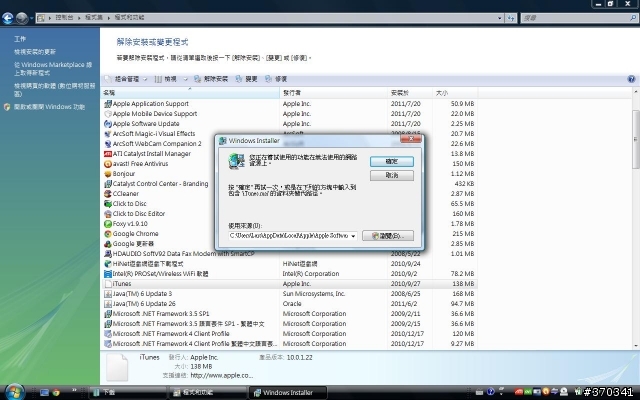
Task: Click the Apple Application Support icon
Action: point(108,104)
